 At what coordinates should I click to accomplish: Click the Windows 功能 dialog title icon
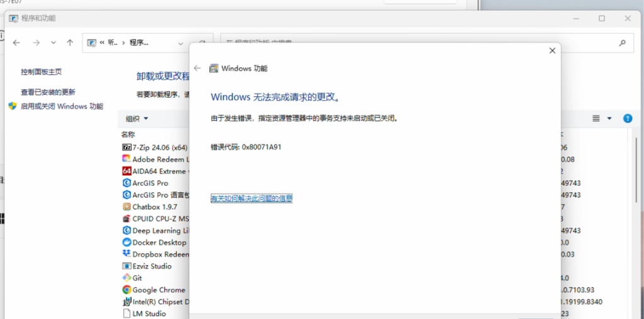[214, 68]
